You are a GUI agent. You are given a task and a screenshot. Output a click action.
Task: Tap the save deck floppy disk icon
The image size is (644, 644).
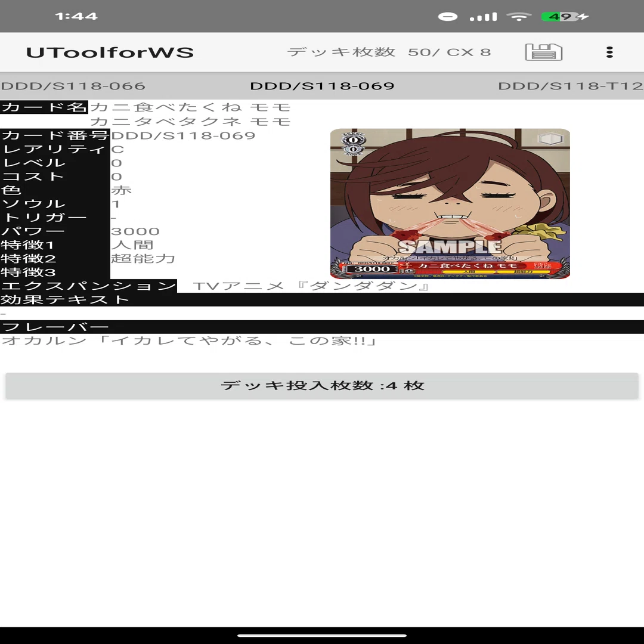coord(543,52)
